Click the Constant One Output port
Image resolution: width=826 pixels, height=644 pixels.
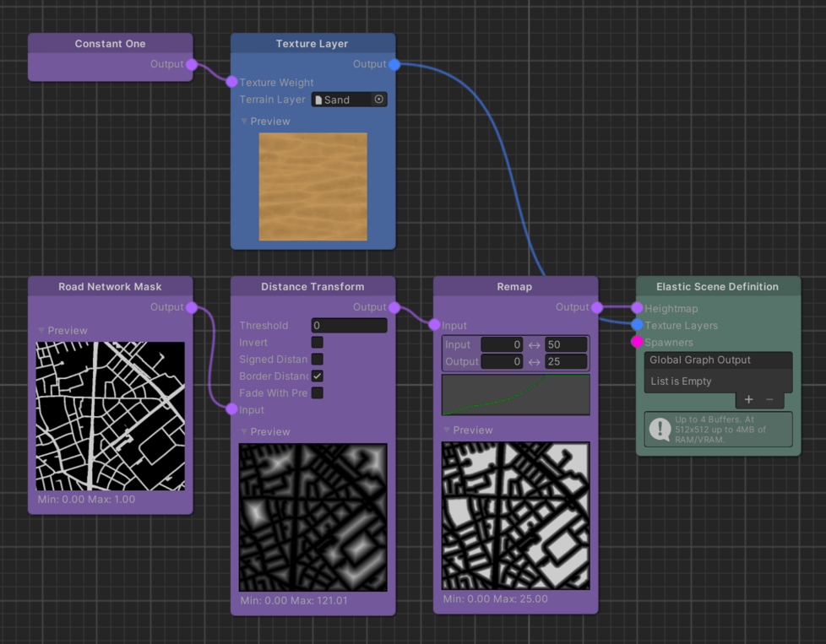pyautogui.click(x=192, y=64)
